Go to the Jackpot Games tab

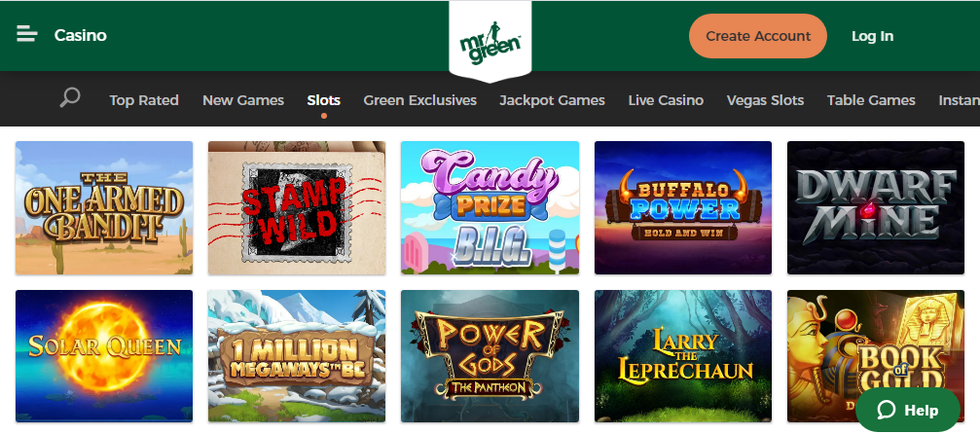[x=552, y=100]
